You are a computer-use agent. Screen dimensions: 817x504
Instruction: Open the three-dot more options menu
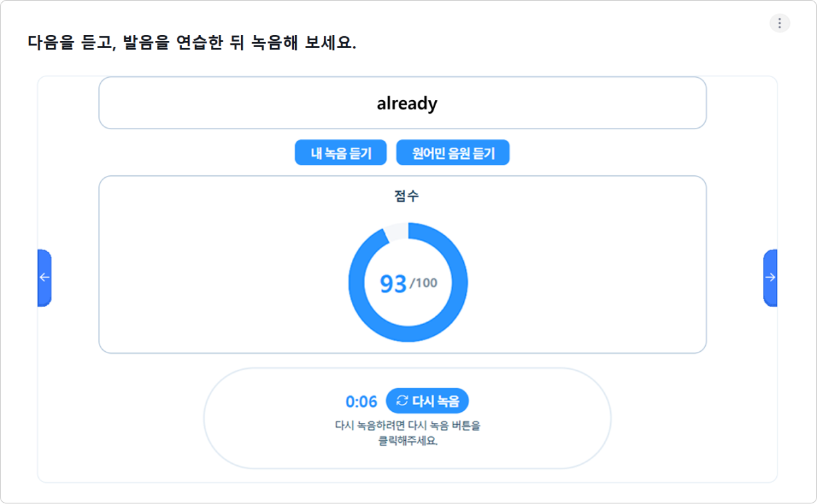(779, 23)
